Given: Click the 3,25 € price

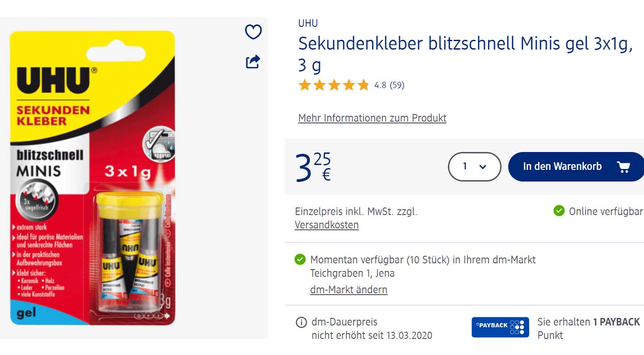Looking at the screenshot, I should [x=313, y=167].
